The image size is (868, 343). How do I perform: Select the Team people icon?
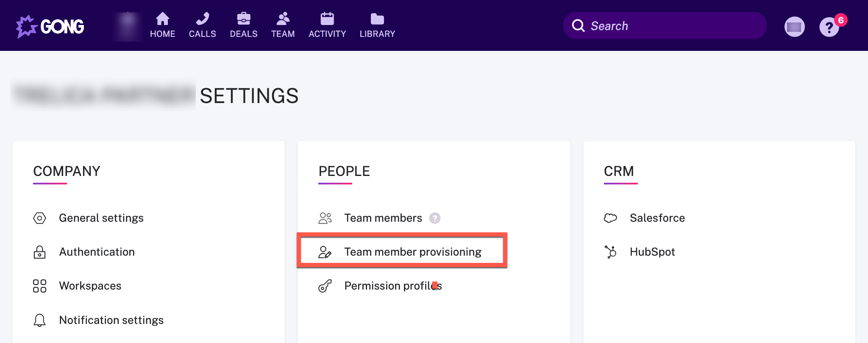[283, 19]
